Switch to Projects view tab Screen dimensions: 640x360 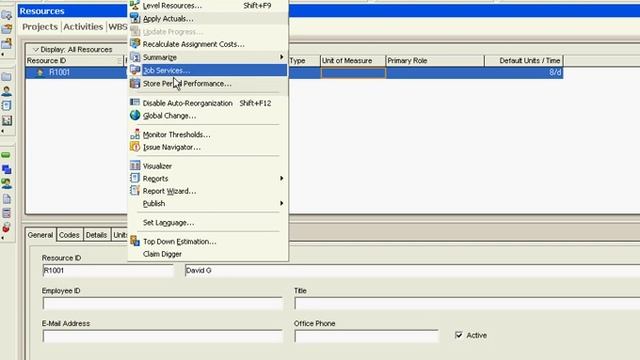pyautogui.click(x=40, y=27)
